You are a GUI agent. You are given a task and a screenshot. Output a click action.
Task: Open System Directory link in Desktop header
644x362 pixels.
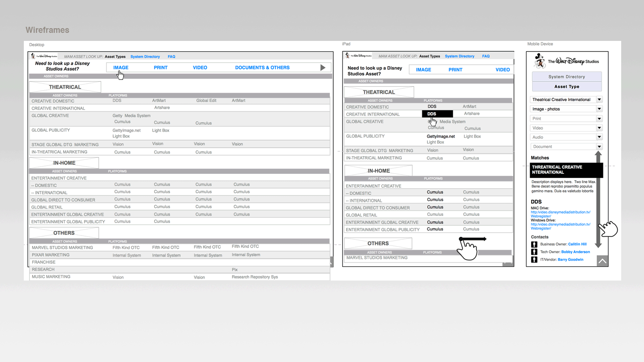click(145, 57)
